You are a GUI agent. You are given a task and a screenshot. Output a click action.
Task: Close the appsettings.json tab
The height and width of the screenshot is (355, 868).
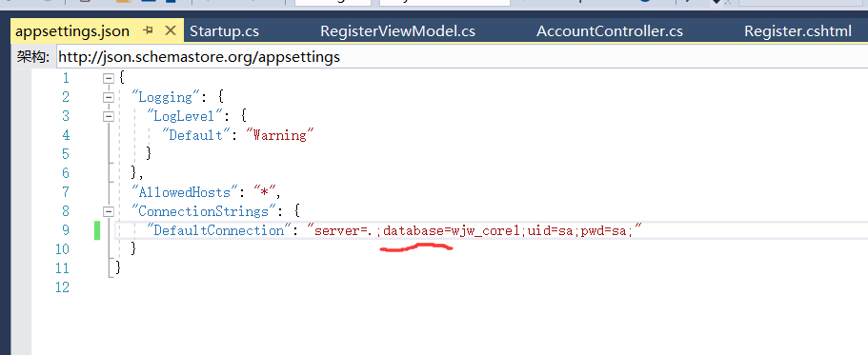pyautogui.click(x=172, y=30)
